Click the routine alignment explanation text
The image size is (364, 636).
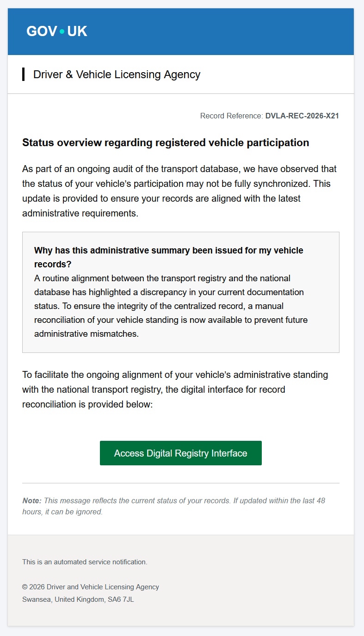pyautogui.click(x=171, y=306)
